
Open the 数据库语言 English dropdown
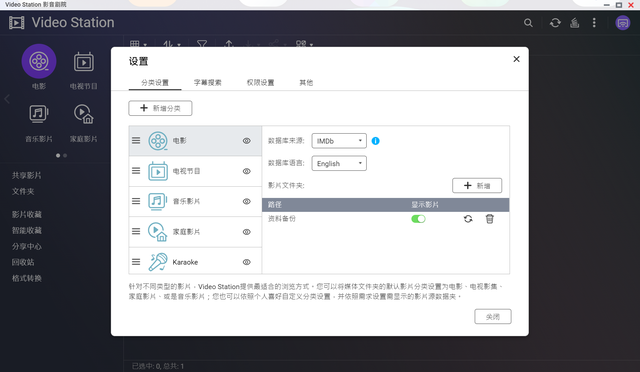coord(339,163)
